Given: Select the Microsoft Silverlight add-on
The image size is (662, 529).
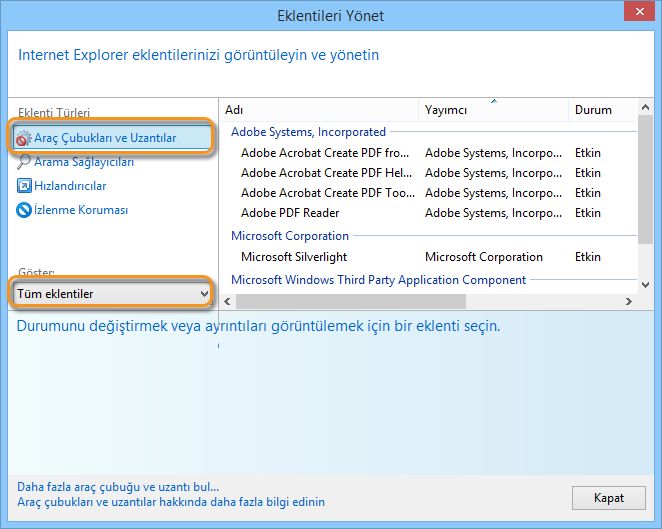Looking at the screenshot, I should tap(294, 257).
